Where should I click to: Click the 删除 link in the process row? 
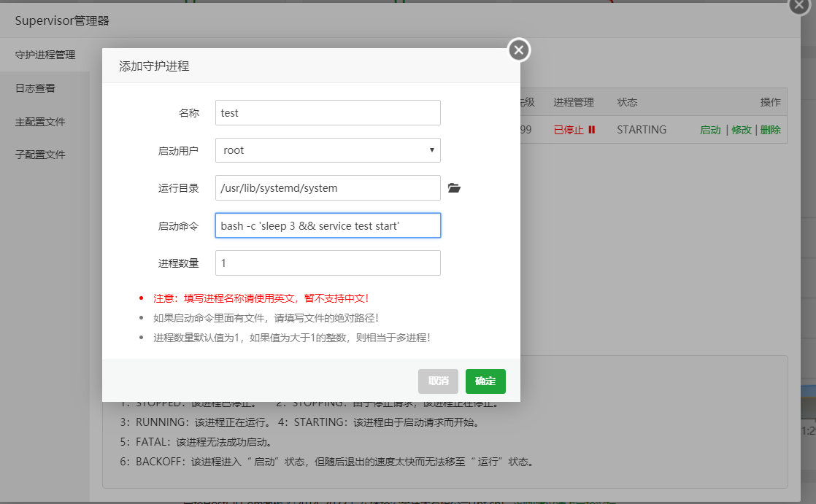pyautogui.click(x=771, y=130)
